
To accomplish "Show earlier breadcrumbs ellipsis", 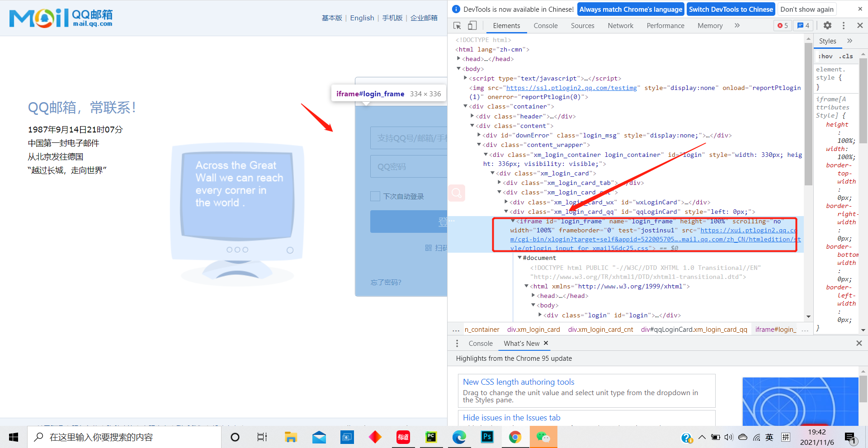I will [x=456, y=330].
